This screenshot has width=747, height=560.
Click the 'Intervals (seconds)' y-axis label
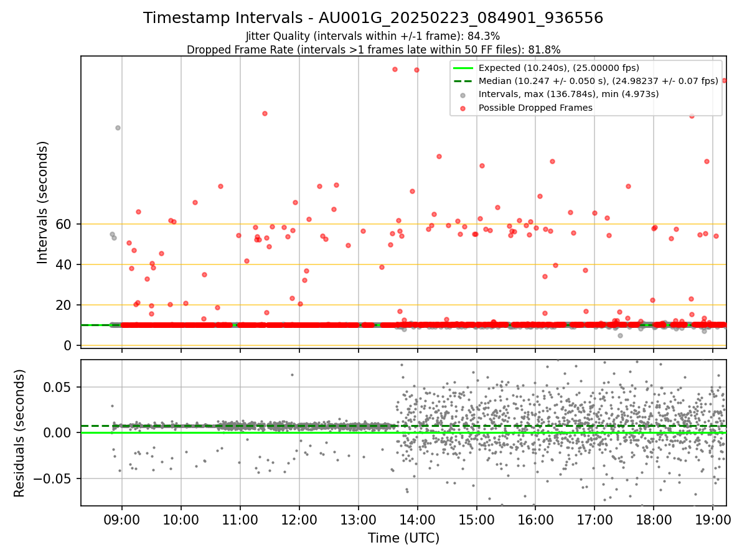[x=42, y=202]
